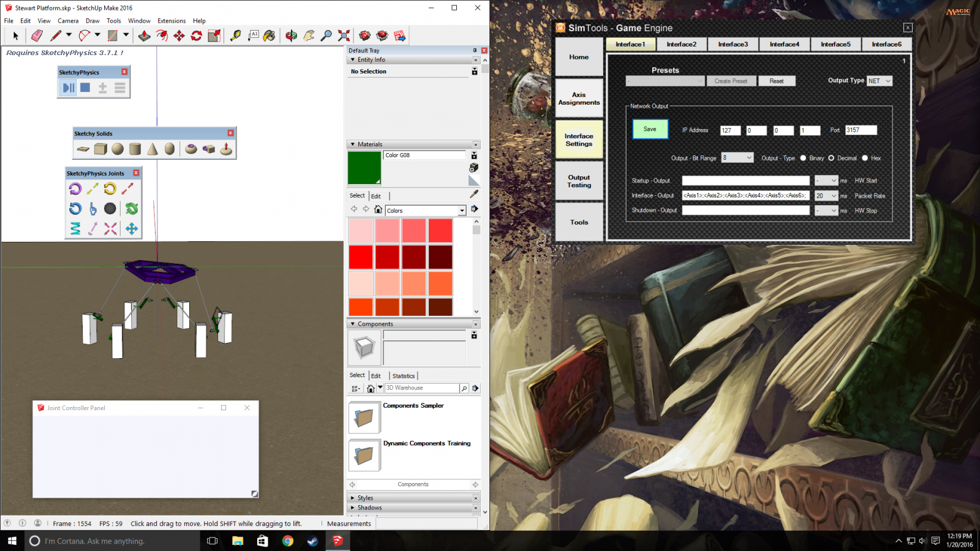980x551 pixels.
Task: Select the Hex output type radio
Action: (x=865, y=158)
